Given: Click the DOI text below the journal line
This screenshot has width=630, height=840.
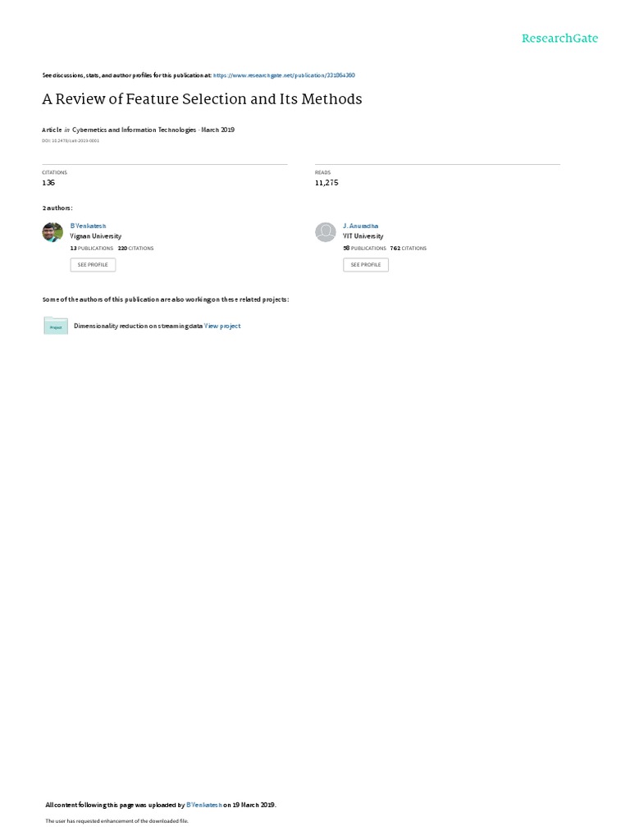Looking at the screenshot, I should click(71, 141).
